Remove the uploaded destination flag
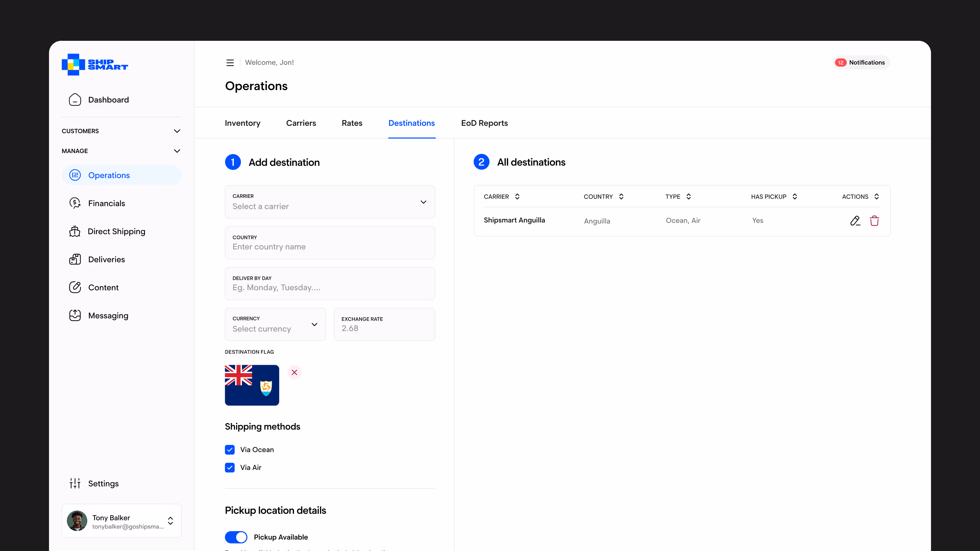Screen dimensions: 980x551 [294, 372]
